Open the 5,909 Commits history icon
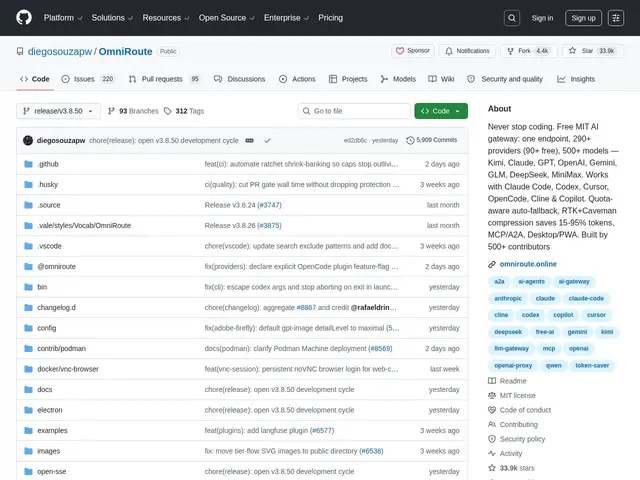Viewport: 640px width, 480px height. point(410,140)
